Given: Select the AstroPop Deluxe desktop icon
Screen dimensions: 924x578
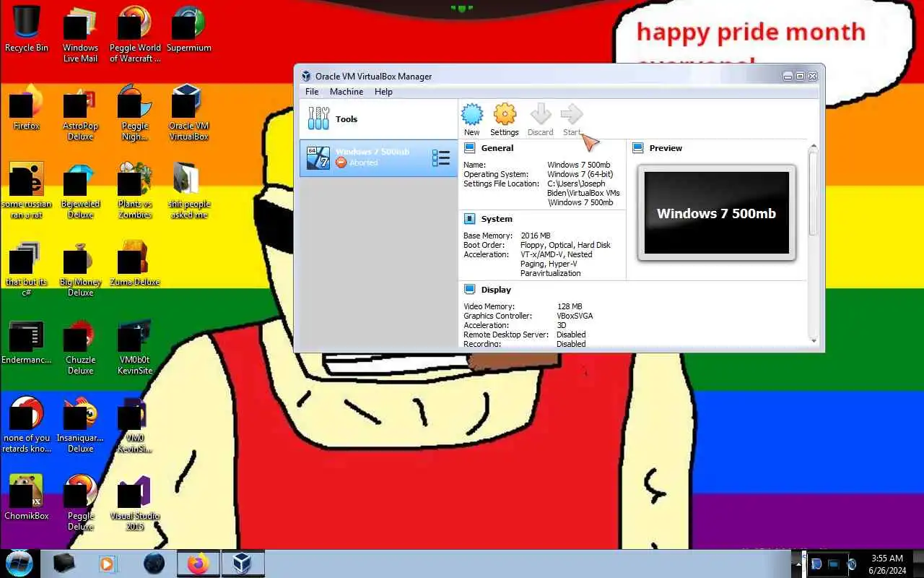Looking at the screenshot, I should 80,113.
